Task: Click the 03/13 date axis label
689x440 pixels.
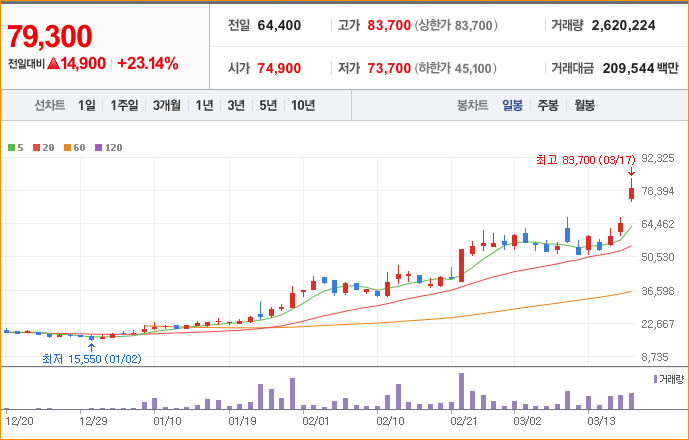Action: (602, 422)
